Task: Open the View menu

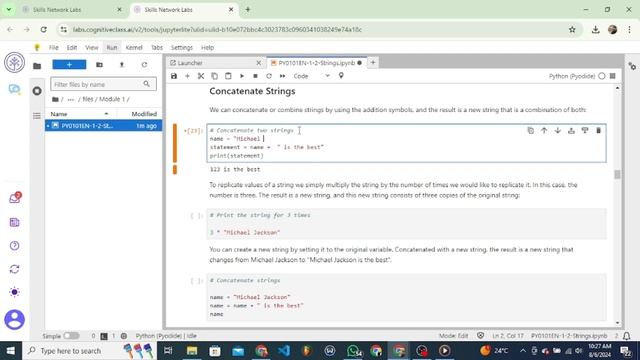Action: pyautogui.click(x=92, y=47)
